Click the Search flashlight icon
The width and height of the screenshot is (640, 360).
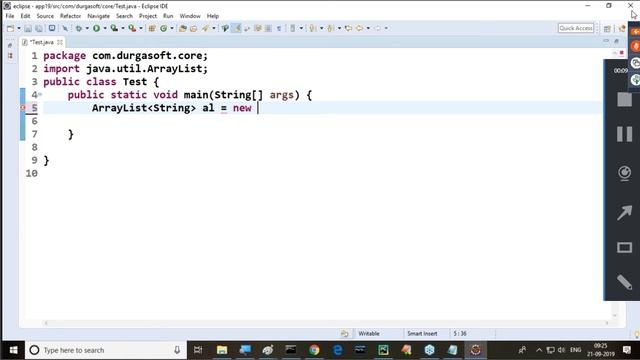(205, 28)
